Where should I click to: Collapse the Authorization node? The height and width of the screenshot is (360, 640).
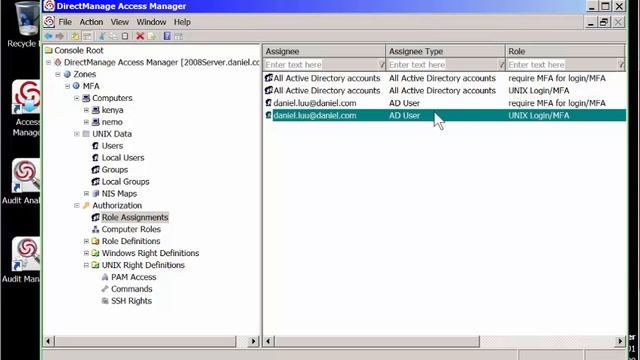click(77, 205)
